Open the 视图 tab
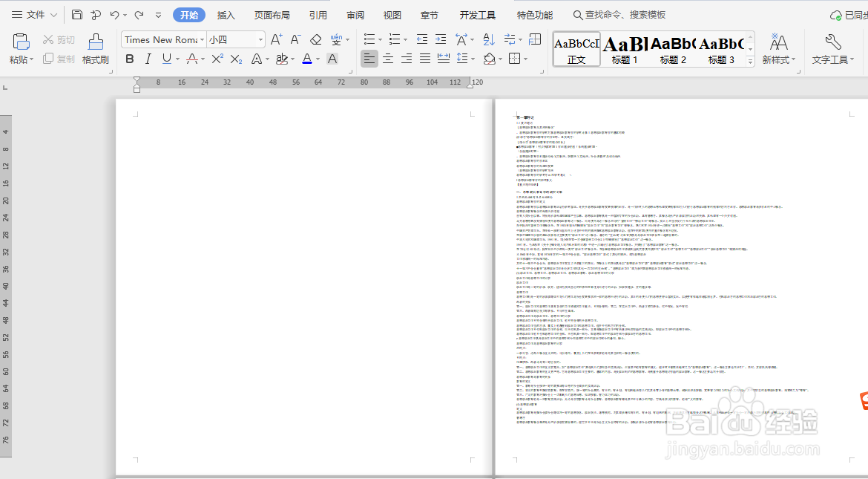The height and width of the screenshot is (479, 868). pyautogui.click(x=392, y=15)
